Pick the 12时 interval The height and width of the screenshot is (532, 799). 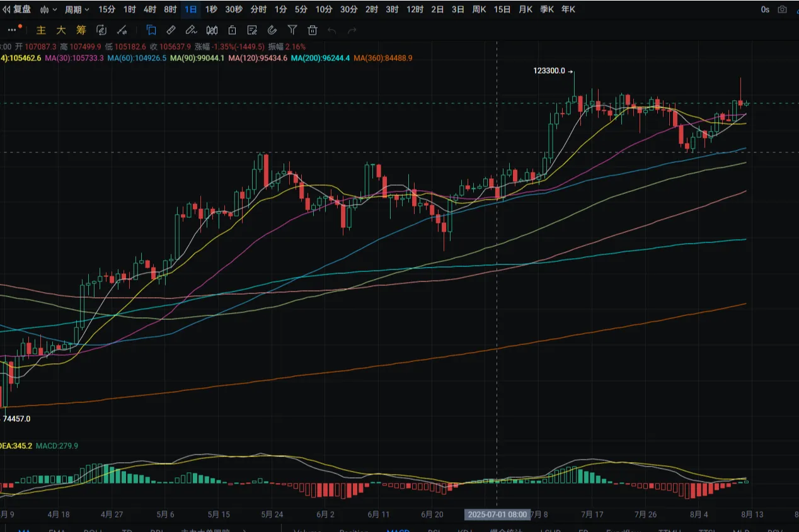click(415, 9)
